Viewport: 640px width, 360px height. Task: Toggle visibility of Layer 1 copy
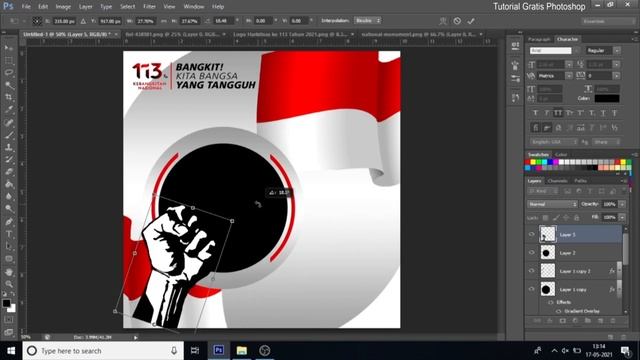pos(531,289)
